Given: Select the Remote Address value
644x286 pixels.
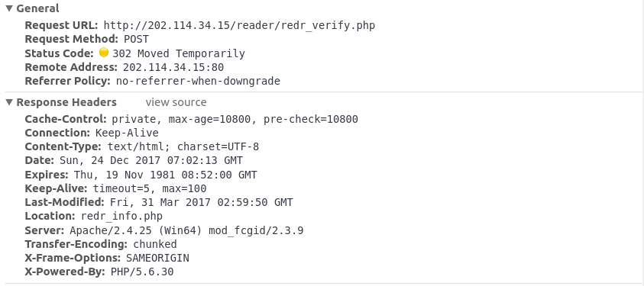Looking at the screenshot, I should (x=173, y=67).
